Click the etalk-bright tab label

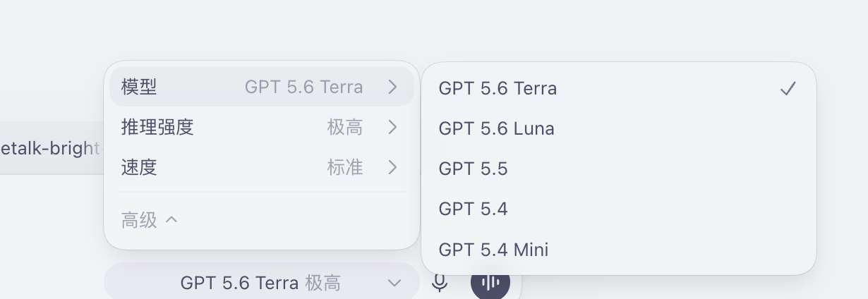(49, 148)
